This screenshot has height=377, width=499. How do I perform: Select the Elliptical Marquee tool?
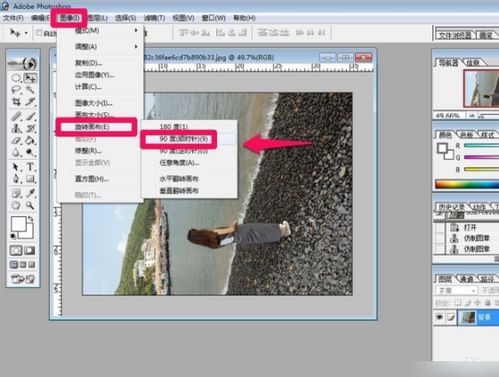pyautogui.click(x=16, y=78)
